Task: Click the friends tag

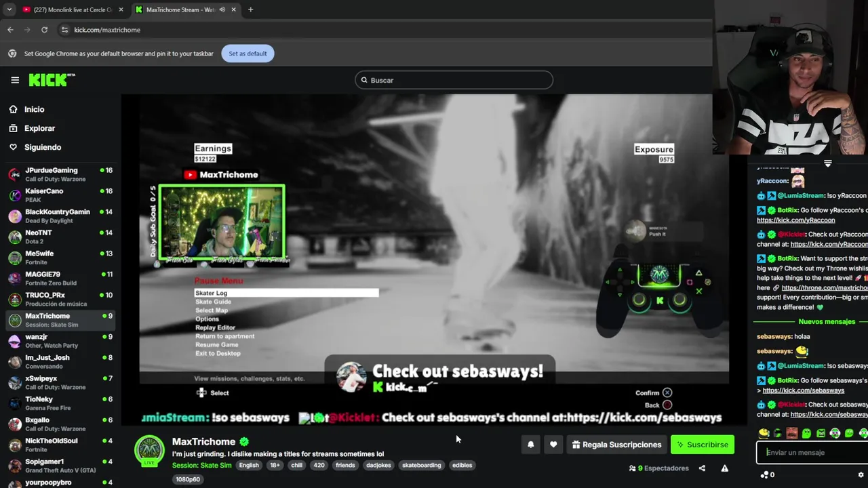Action: coord(345,465)
